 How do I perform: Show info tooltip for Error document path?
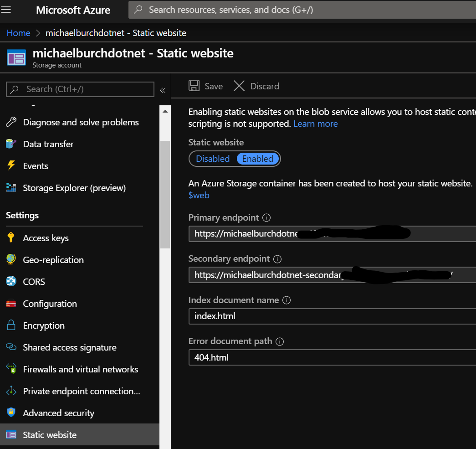coord(280,341)
